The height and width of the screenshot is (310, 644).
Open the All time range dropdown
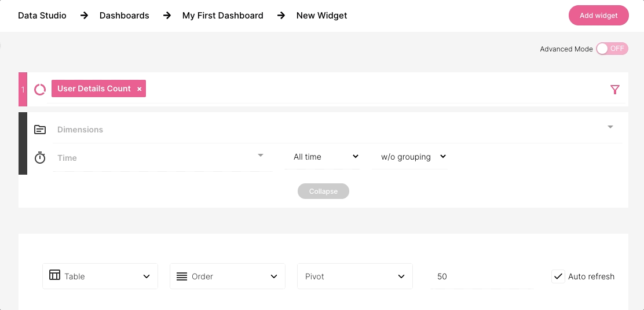(x=323, y=157)
